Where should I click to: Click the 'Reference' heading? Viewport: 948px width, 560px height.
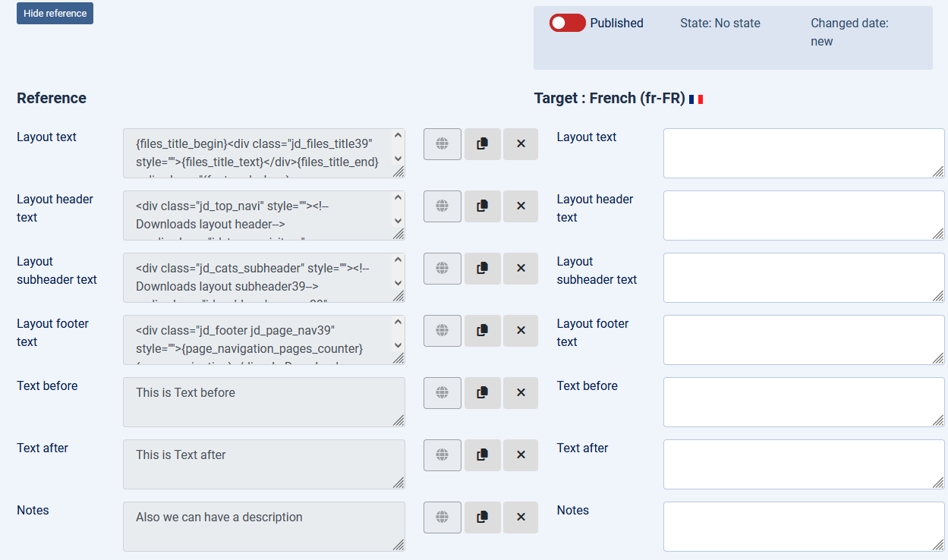click(x=52, y=98)
